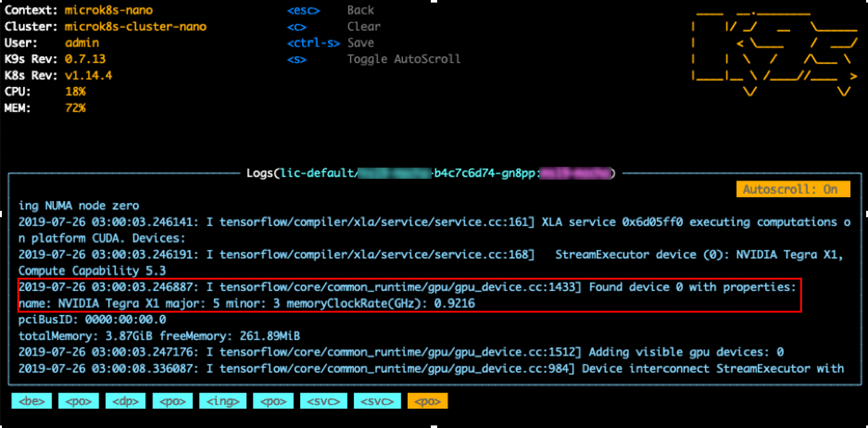Click K9s Rev value 0.7.13
This screenshot has width=868, height=428.
(x=85, y=60)
